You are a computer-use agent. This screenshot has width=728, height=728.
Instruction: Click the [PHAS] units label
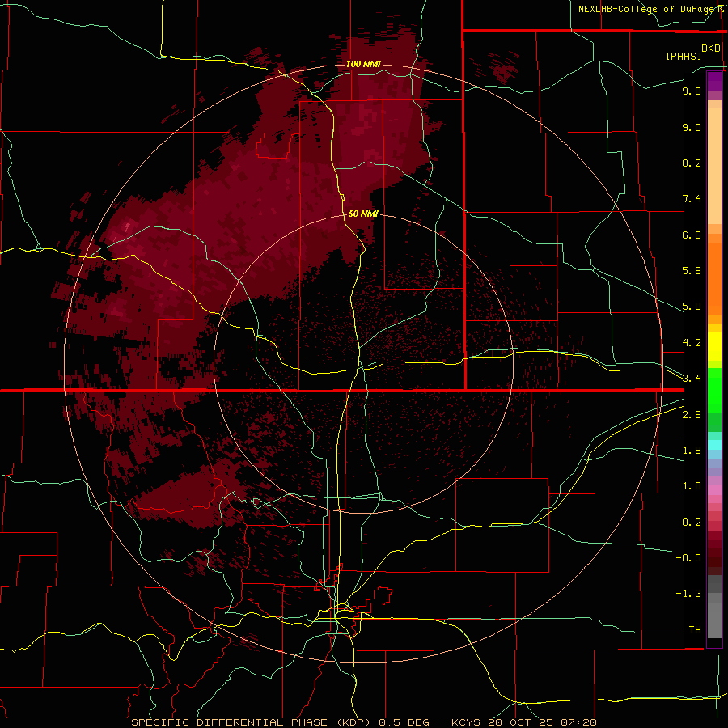pyautogui.click(x=684, y=56)
